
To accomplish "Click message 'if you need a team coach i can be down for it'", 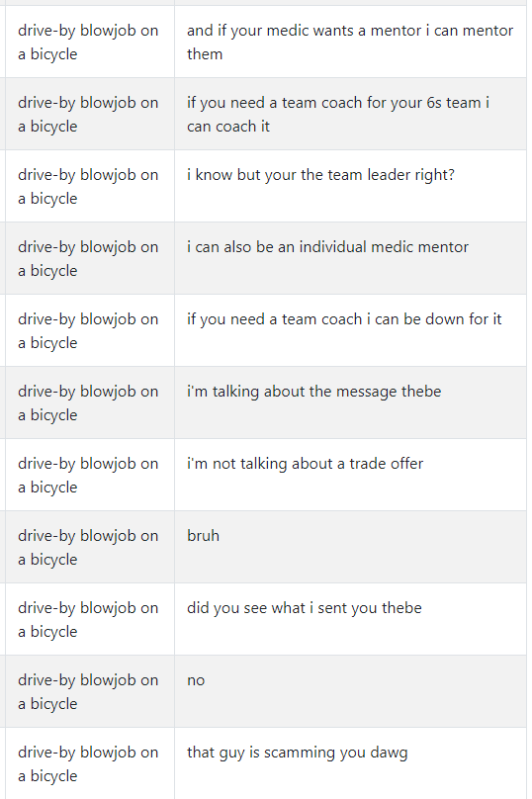I will (x=344, y=319).
